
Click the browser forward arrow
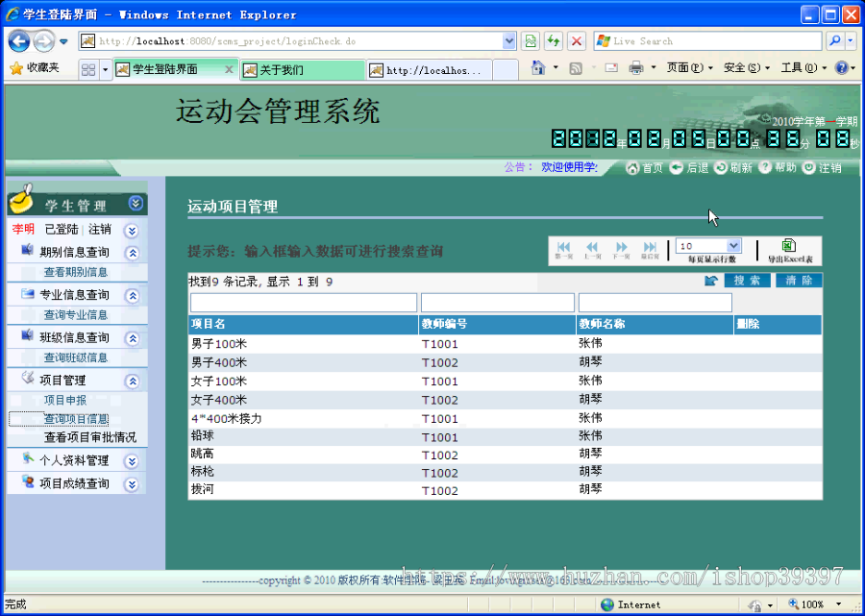[x=43, y=41]
